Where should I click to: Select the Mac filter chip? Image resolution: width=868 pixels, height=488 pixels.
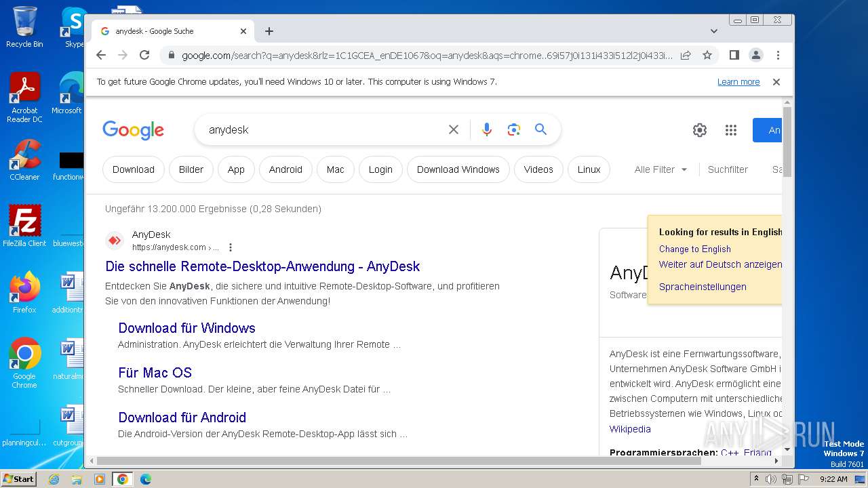point(336,169)
